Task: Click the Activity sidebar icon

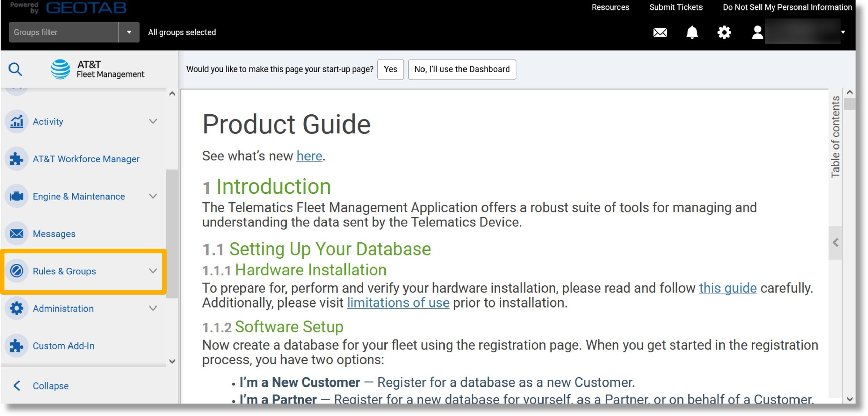Action: [17, 121]
